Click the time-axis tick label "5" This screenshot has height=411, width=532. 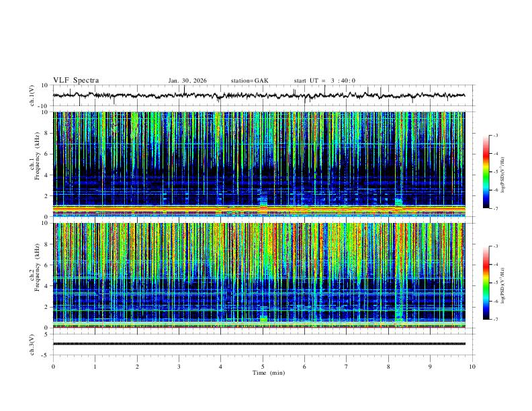click(x=263, y=367)
